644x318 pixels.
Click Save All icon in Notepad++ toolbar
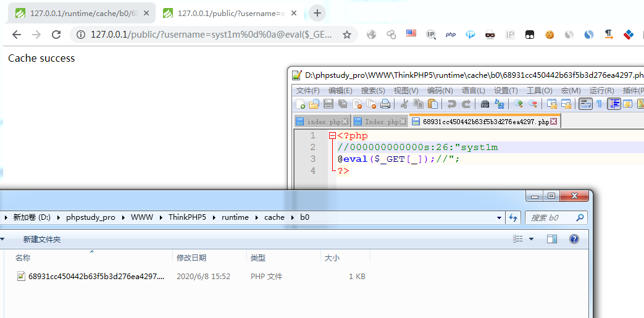coord(343,104)
